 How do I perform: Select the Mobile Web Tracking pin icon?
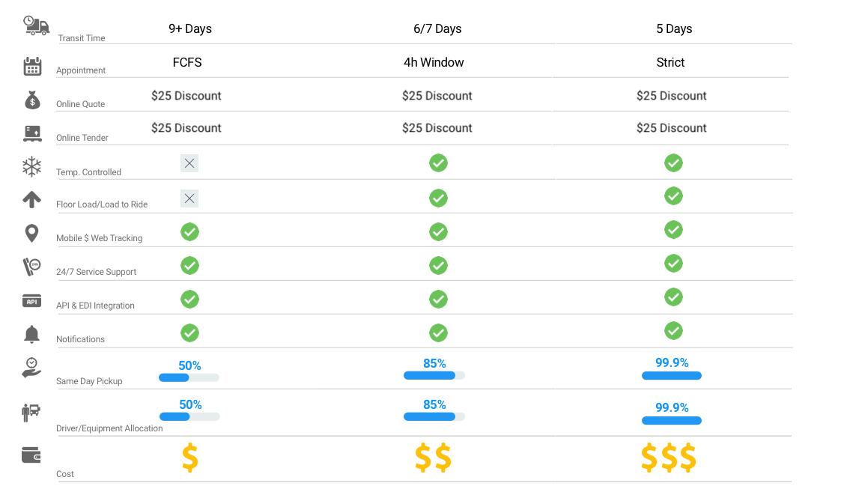[32, 234]
